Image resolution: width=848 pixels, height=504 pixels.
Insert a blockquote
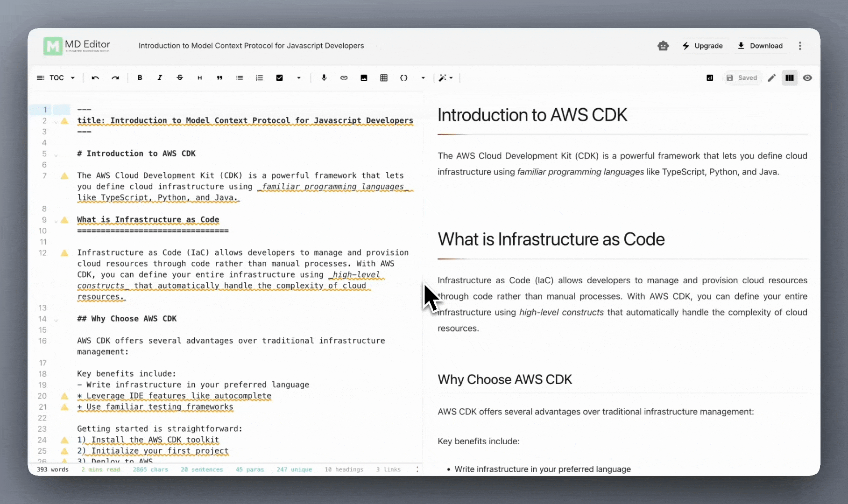tap(219, 77)
